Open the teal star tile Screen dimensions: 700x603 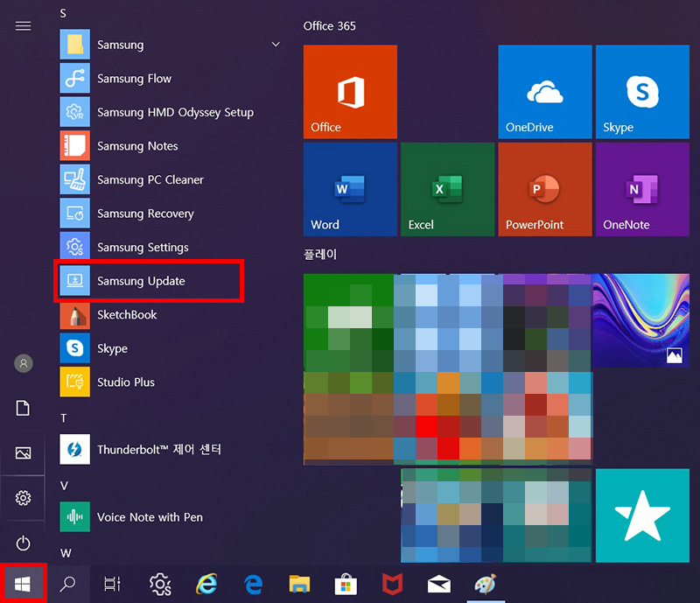(642, 515)
